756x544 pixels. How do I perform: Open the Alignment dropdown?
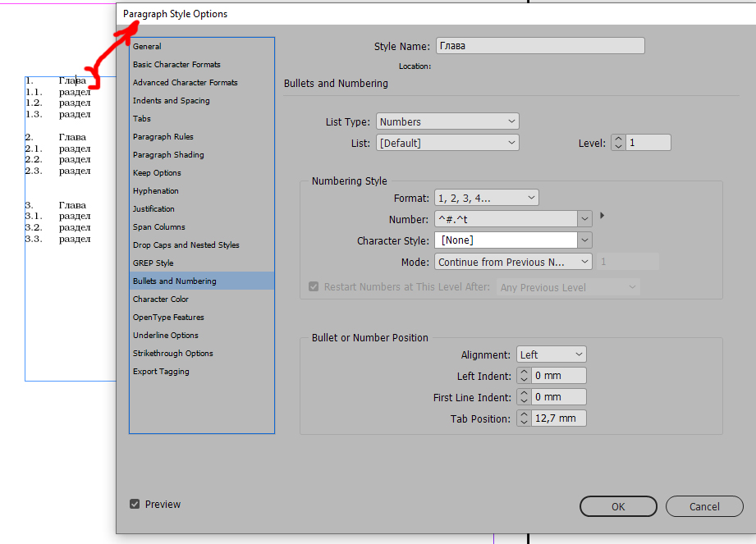(x=551, y=354)
